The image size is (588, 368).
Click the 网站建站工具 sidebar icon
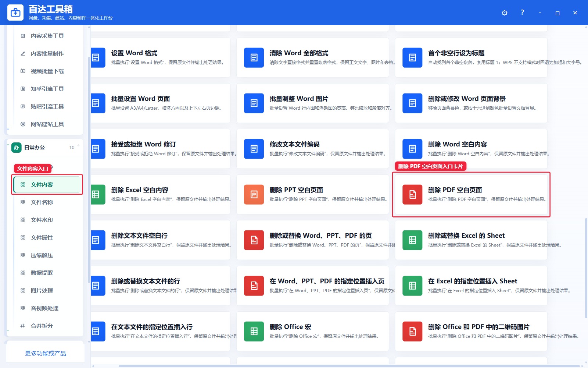click(23, 124)
